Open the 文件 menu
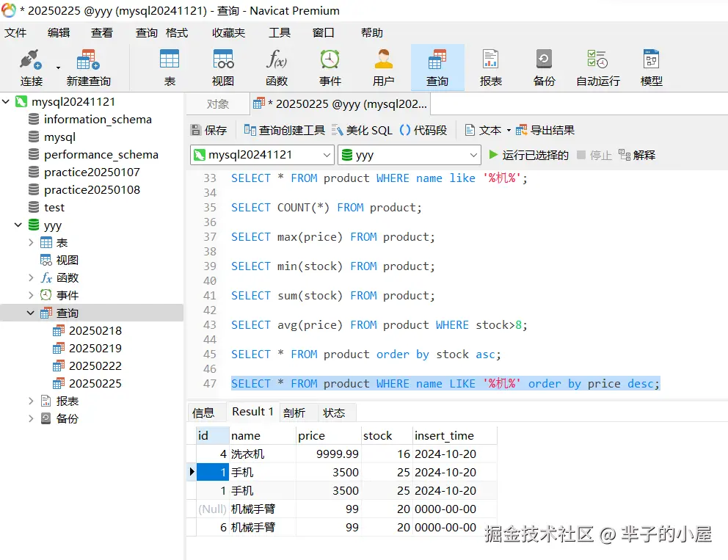 point(16,32)
